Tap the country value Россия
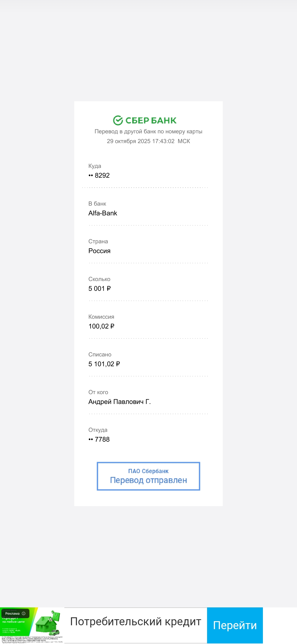 100,251
